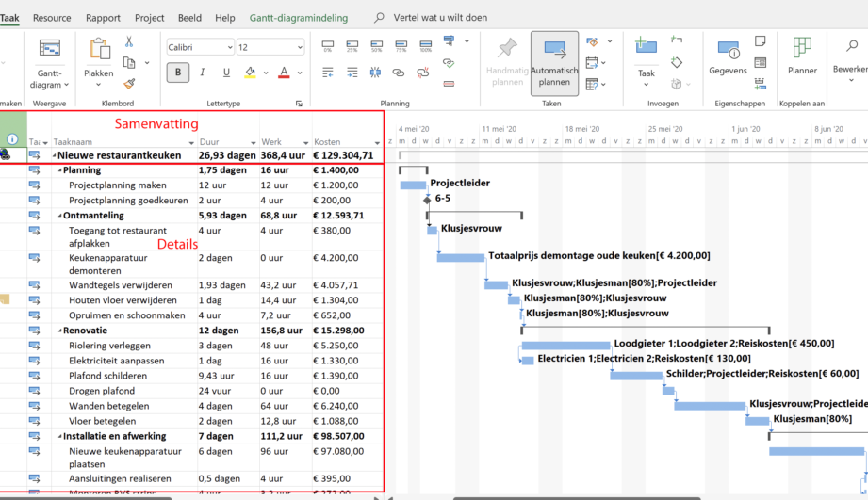Mark task 75% complete
The height and width of the screenshot is (500, 868).
click(401, 45)
